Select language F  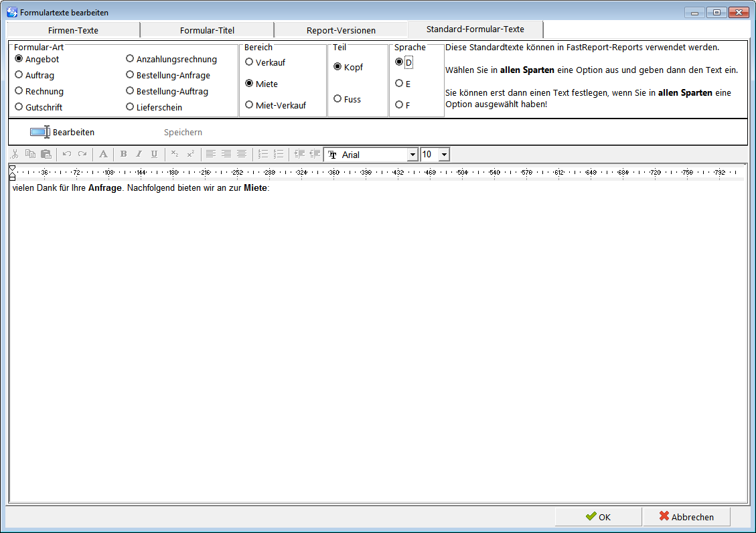point(402,104)
